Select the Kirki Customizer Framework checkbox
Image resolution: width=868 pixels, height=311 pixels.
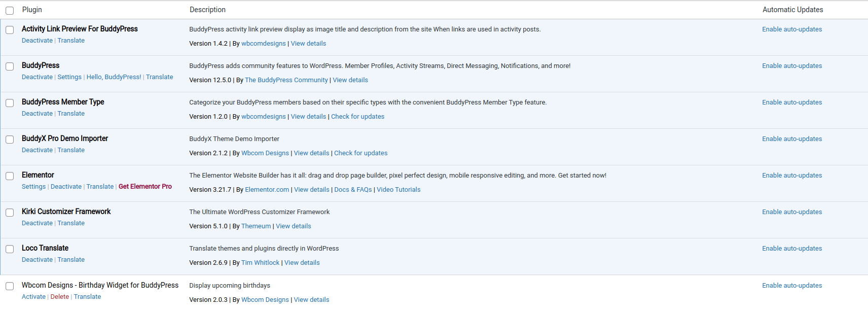tap(10, 213)
